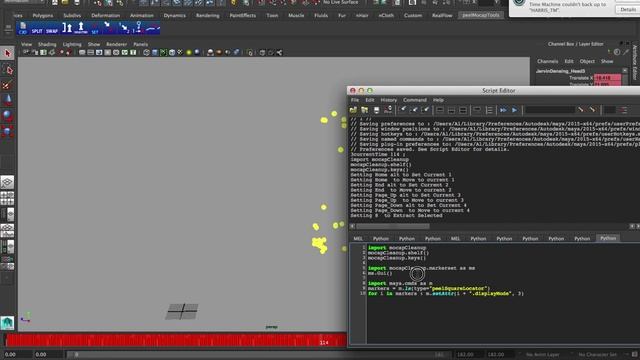Viewport: 640px width, 360px height.
Task: Open Script Editor Help menu
Action: coord(438,100)
